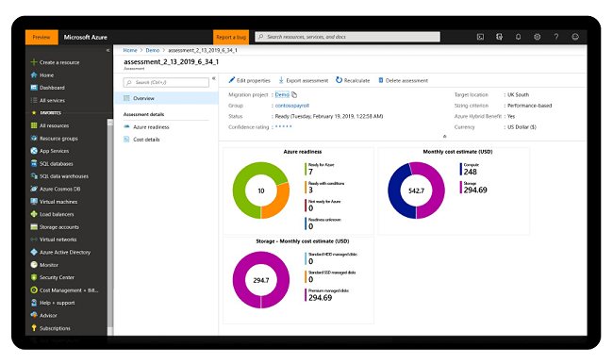Open directory and subscription filter icon
The image size is (613, 364).
click(499, 37)
